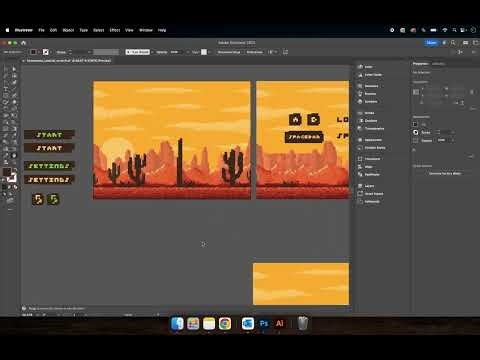The image size is (480, 360).
Task: Open the Transform panel from the dock
Action: [369, 159]
